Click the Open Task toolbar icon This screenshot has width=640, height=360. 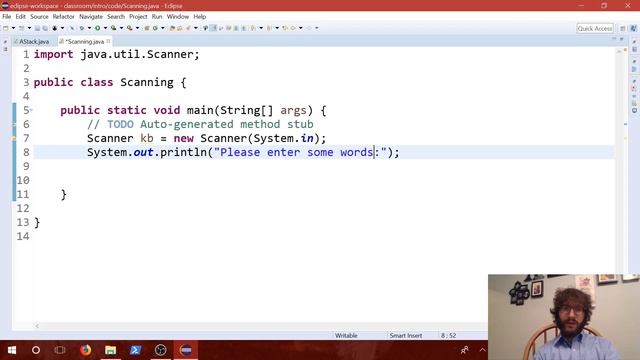[x=179, y=28]
